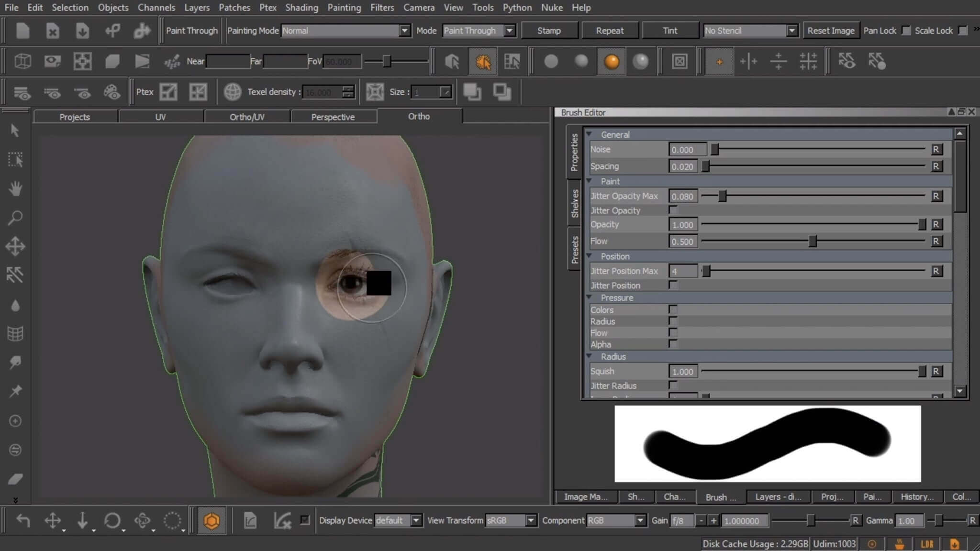Check the Pressure Radius checkbox

pos(673,321)
